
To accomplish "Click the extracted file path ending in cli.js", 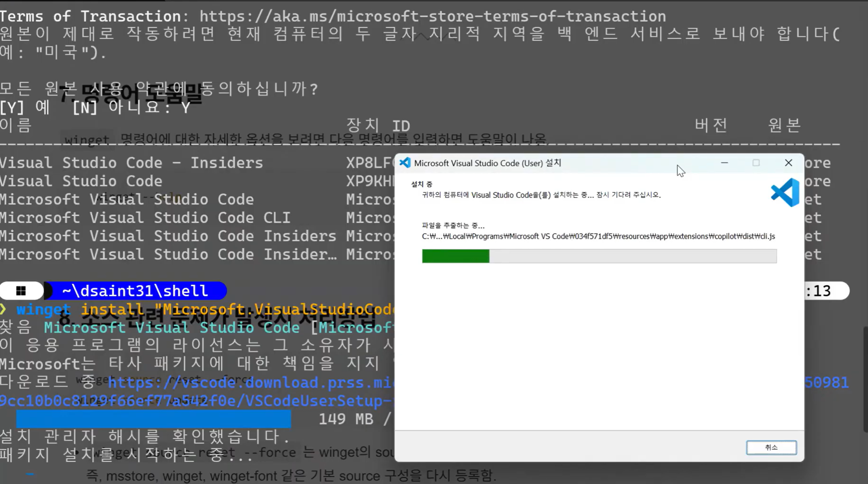I will [598, 236].
